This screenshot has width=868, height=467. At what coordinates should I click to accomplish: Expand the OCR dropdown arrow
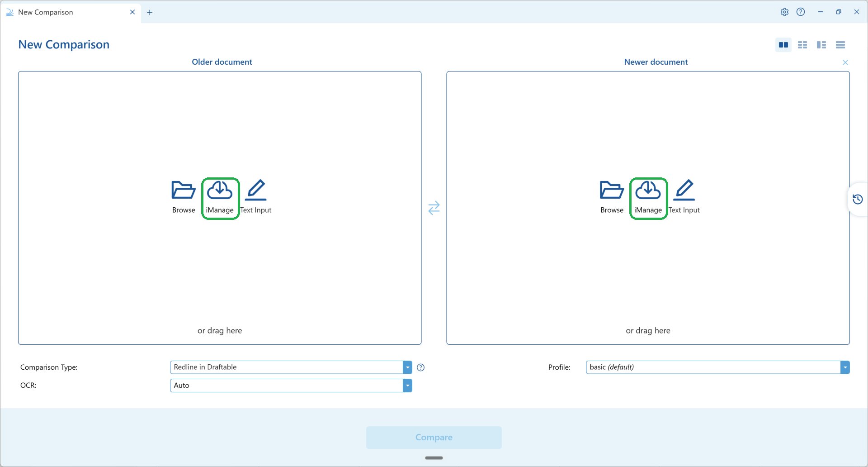click(408, 386)
